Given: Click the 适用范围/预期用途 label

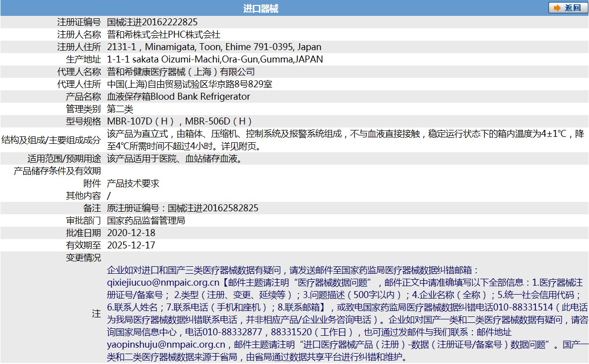Looking at the screenshot, I should tap(64, 158).
